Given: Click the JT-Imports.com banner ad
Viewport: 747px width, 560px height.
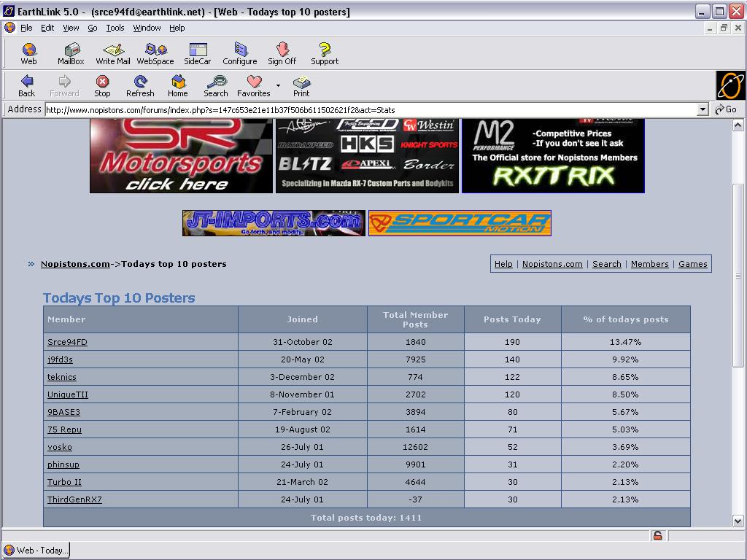Looking at the screenshot, I should click(274, 223).
